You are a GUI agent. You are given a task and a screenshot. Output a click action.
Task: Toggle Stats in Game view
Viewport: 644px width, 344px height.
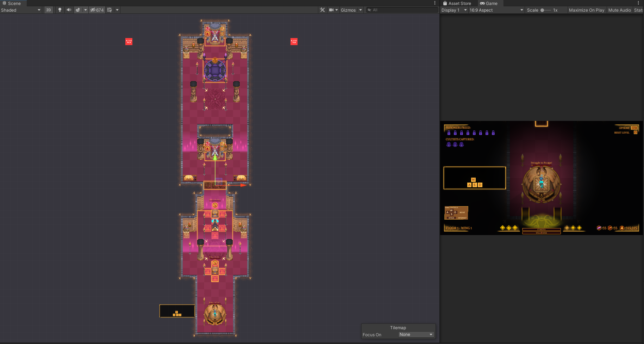click(x=638, y=10)
